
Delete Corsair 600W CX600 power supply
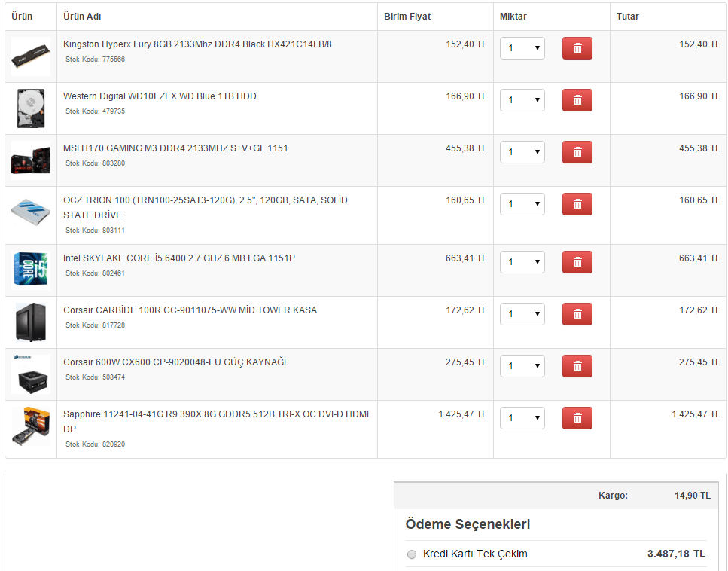pos(577,366)
